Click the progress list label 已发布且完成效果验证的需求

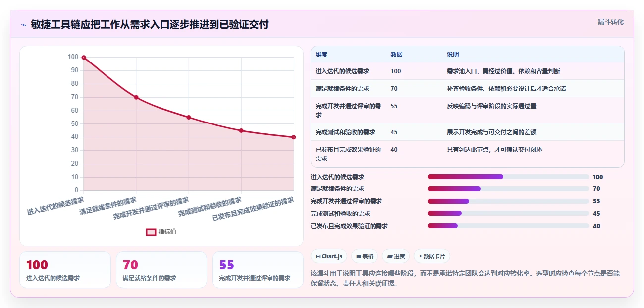[349, 226]
